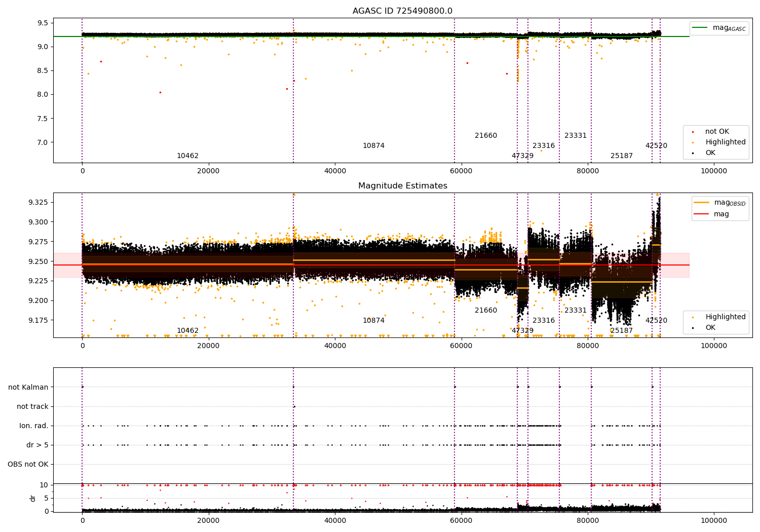Click the 8.5 y-axis tick label
This screenshot has height=532, width=760.
coord(43,70)
